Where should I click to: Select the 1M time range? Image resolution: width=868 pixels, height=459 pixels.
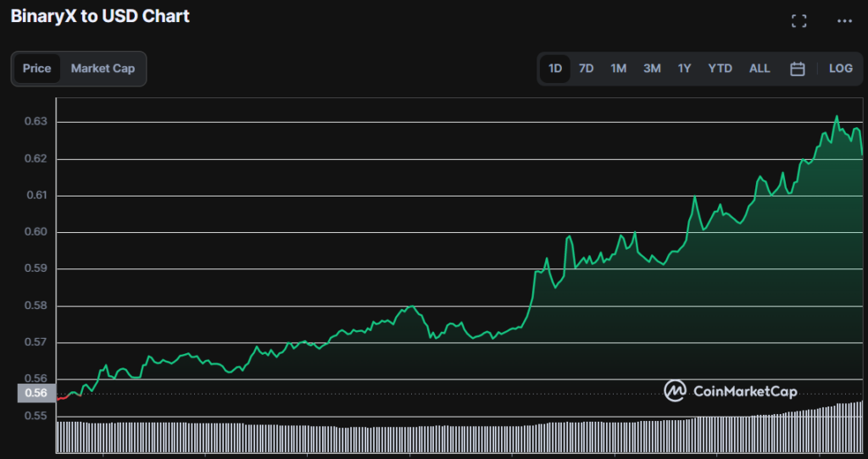click(x=618, y=69)
